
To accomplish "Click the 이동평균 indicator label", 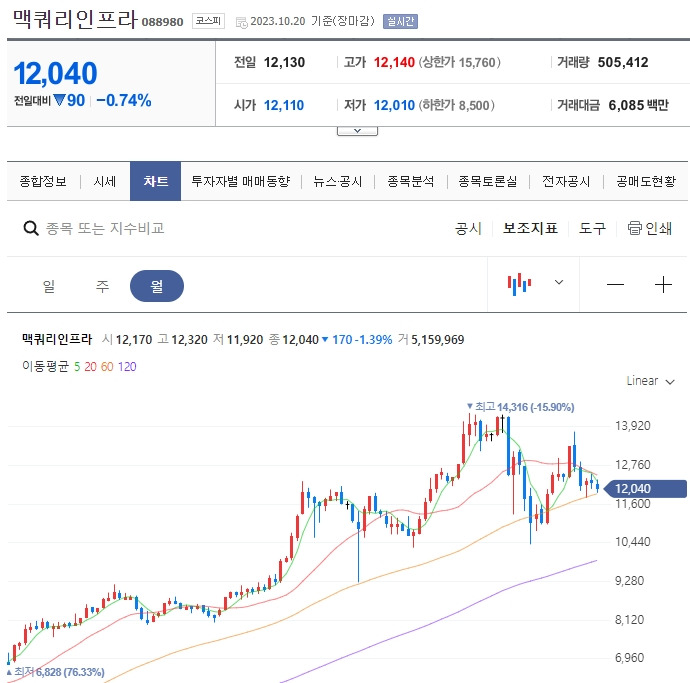I will pyautogui.click(x=46, y=366).
